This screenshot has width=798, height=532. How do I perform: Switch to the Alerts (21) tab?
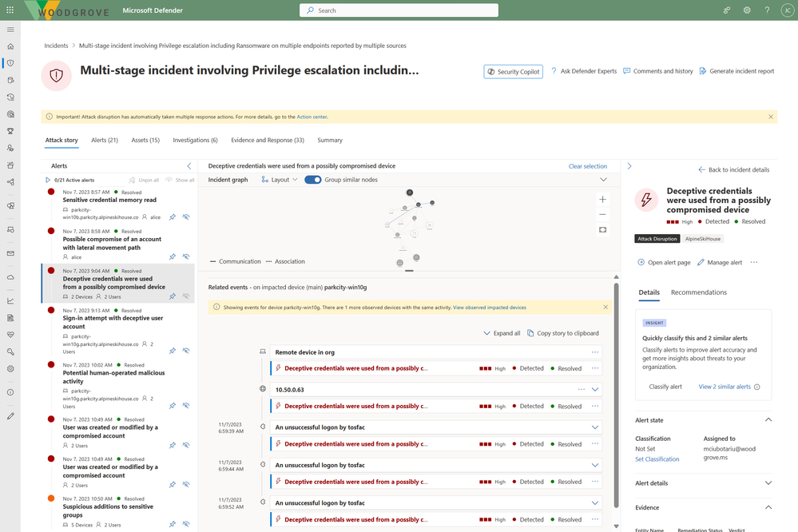(105, 140)
